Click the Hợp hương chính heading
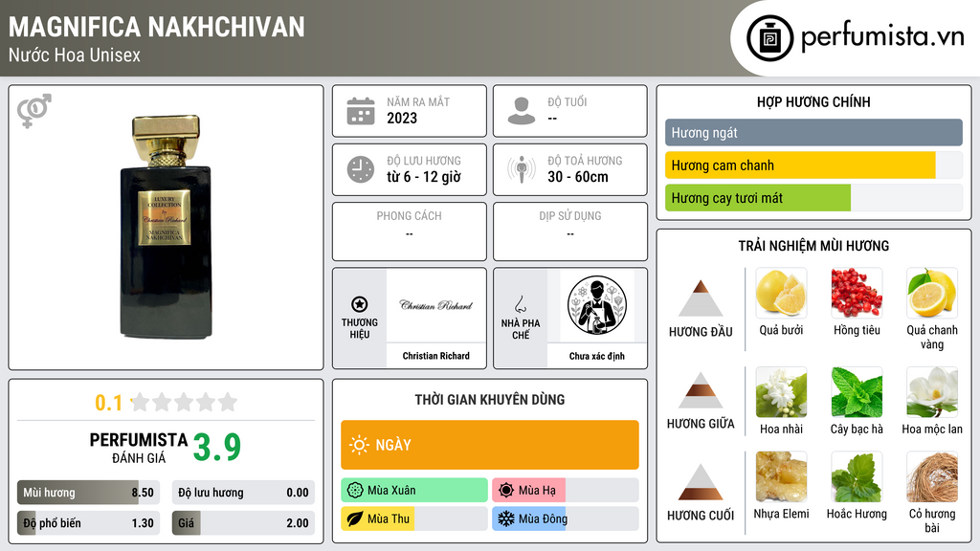The height and width of the screenshot is (551, 980). 813,101
